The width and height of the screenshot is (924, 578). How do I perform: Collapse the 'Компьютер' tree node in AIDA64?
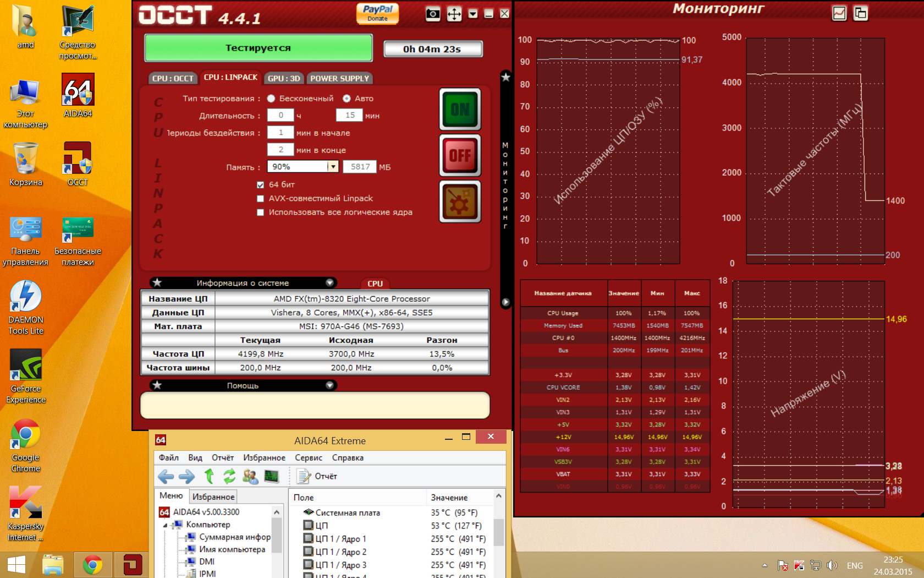[165, 525]
